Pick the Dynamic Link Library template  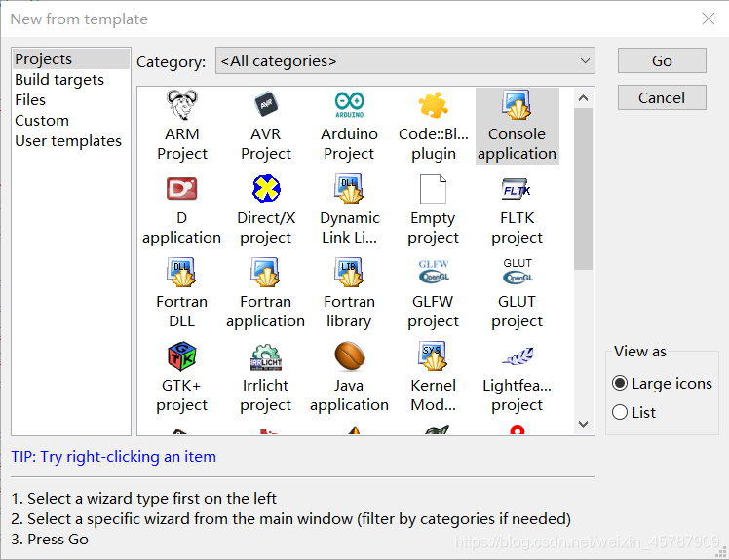click(x=349, y=209)
